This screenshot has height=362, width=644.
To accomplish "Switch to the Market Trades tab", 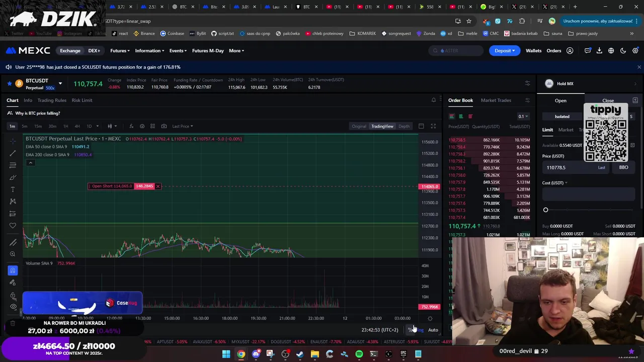I will [x=496, y=100].
